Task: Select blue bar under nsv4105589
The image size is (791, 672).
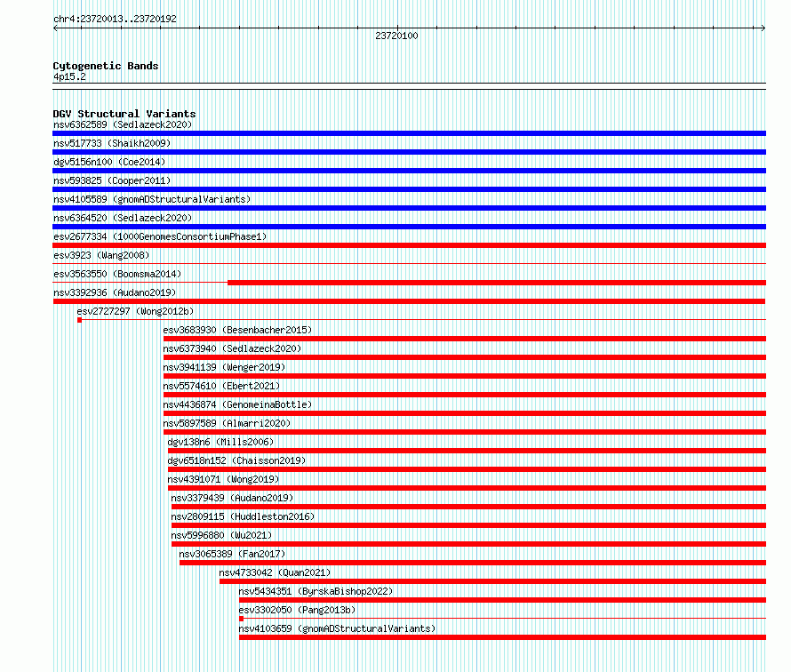Action: pos(409,208)
